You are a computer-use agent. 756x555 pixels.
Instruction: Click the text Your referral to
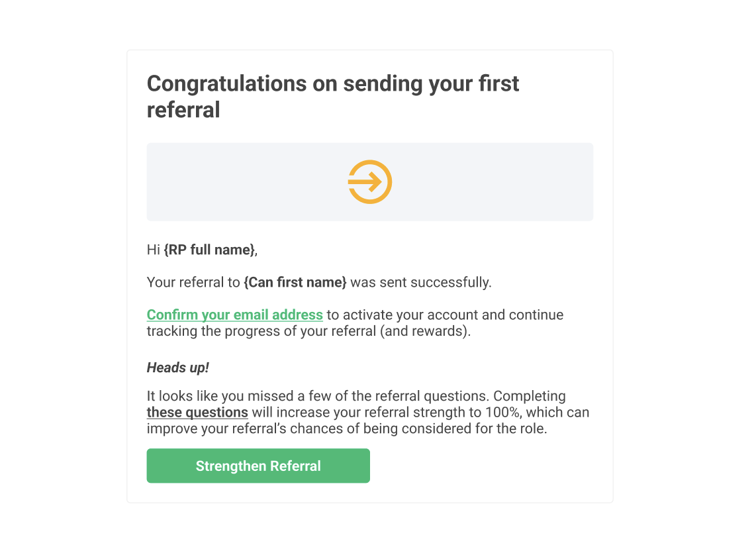pyautogui.click(x=193, y=282)
